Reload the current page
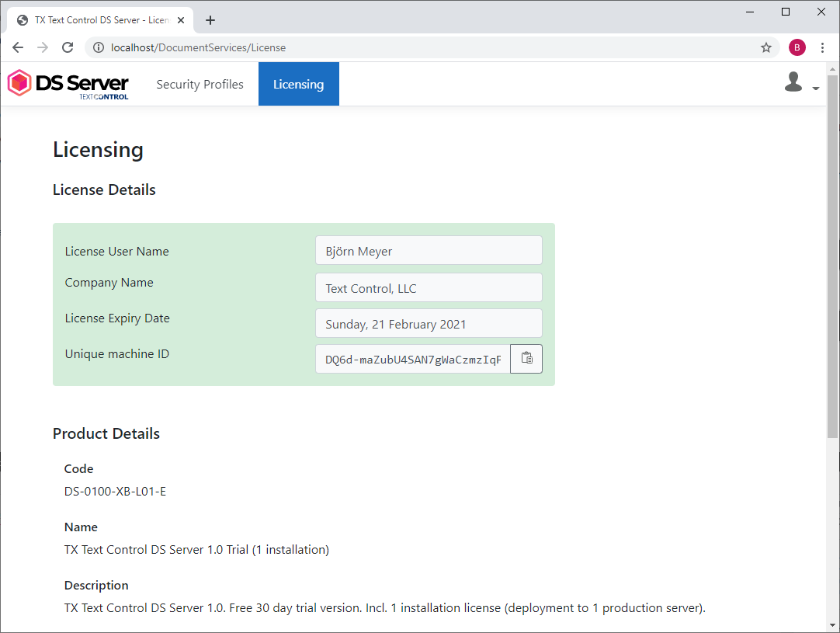840x633 pixels. (68, 47)
